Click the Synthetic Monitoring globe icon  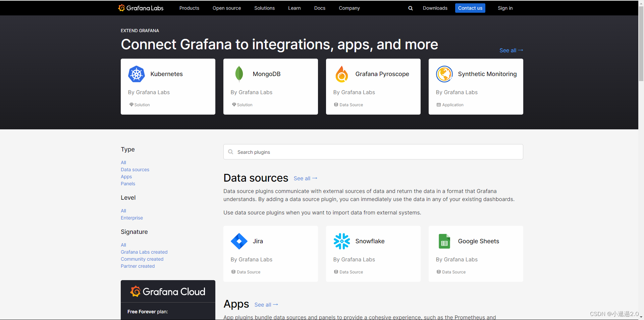[444, 74]
